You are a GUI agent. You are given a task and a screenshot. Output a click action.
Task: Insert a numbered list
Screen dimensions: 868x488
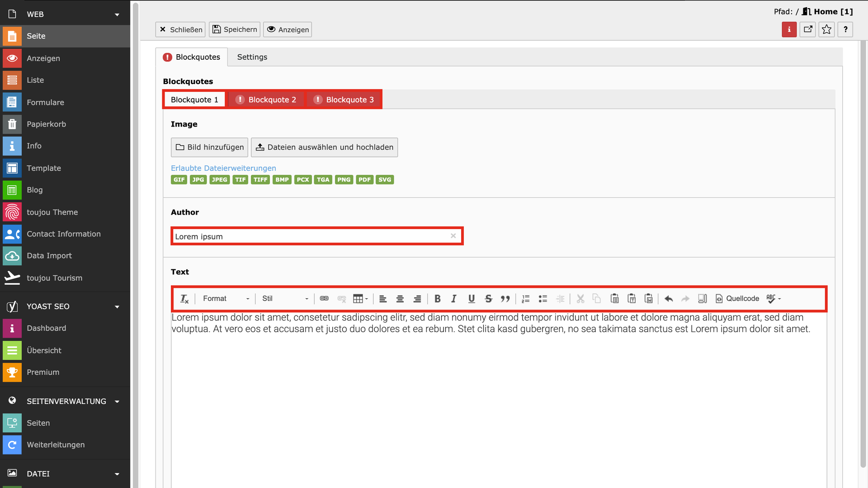(x=525, y=299)
